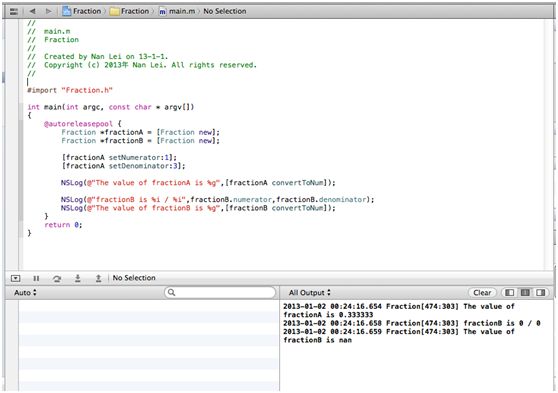Show only the variables view pane

point(510,293)
